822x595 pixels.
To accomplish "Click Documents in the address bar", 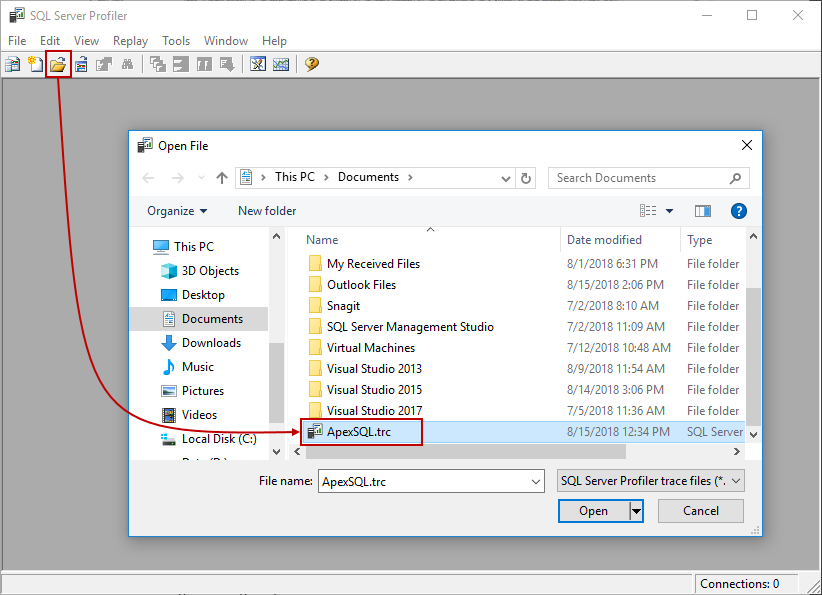I will click(x=368, y=177).
